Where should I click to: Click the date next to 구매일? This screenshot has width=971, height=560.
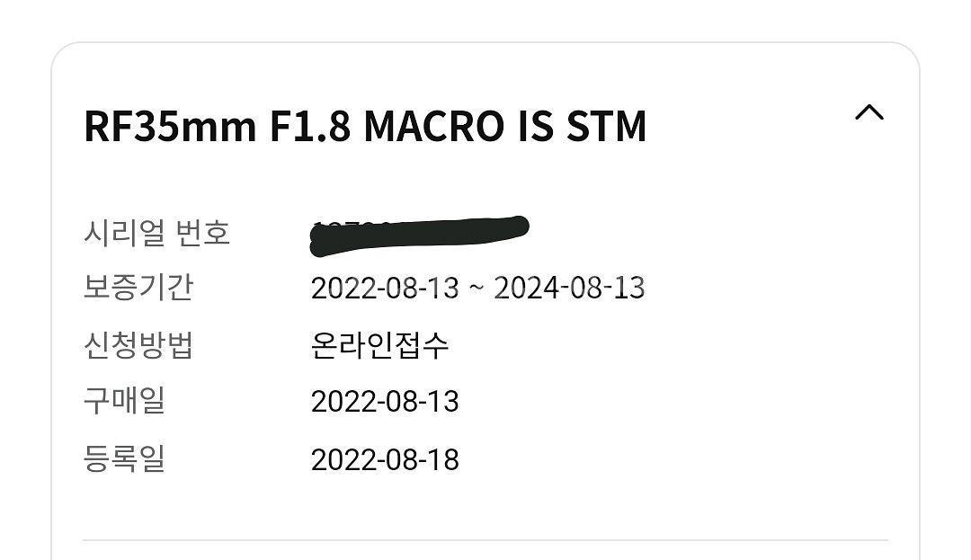click(x=385, y=402)
